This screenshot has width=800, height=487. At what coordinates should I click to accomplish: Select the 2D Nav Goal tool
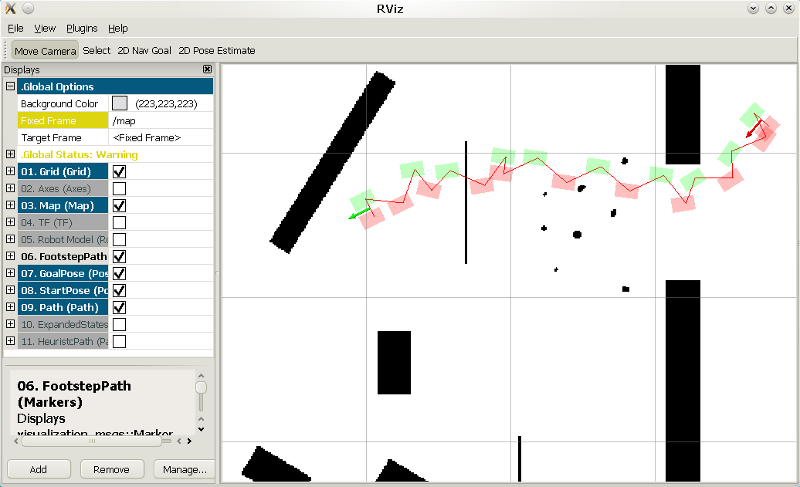pos(144,50)
